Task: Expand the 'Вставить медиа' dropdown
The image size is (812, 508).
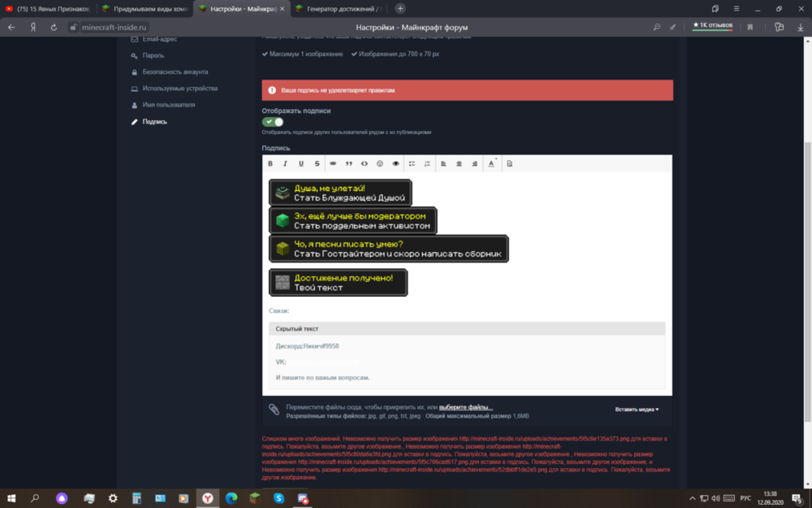Action: [x=637, y=410]
